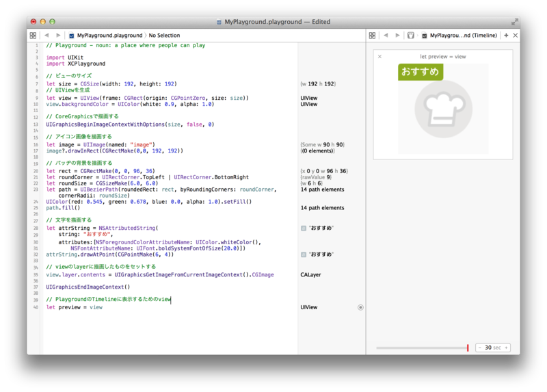The image size is (547, 392).
Task: Click the playground document icon in title bar
Action: point(219,22)
